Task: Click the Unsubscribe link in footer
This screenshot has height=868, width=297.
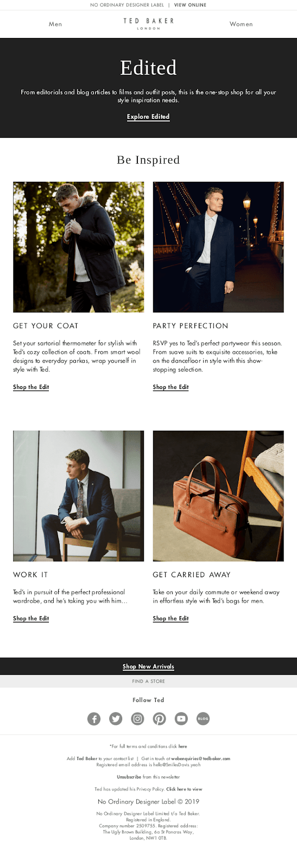Action: (x=129, y=777)
